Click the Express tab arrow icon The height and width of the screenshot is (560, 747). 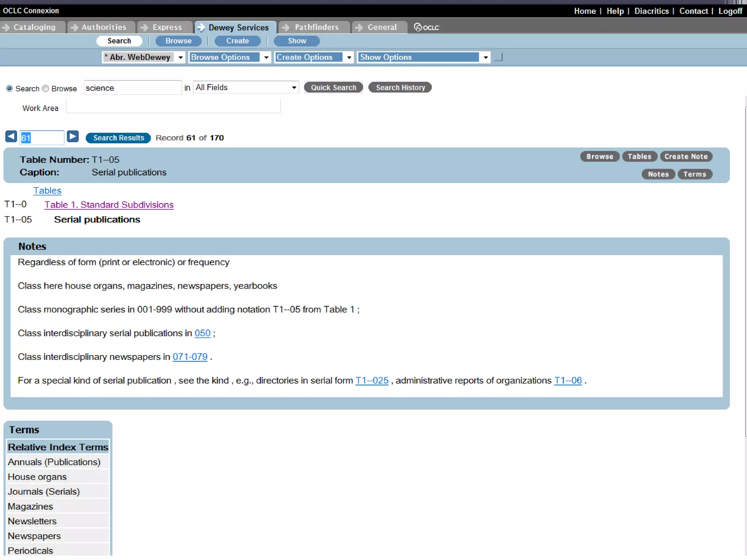coord(144,27)
